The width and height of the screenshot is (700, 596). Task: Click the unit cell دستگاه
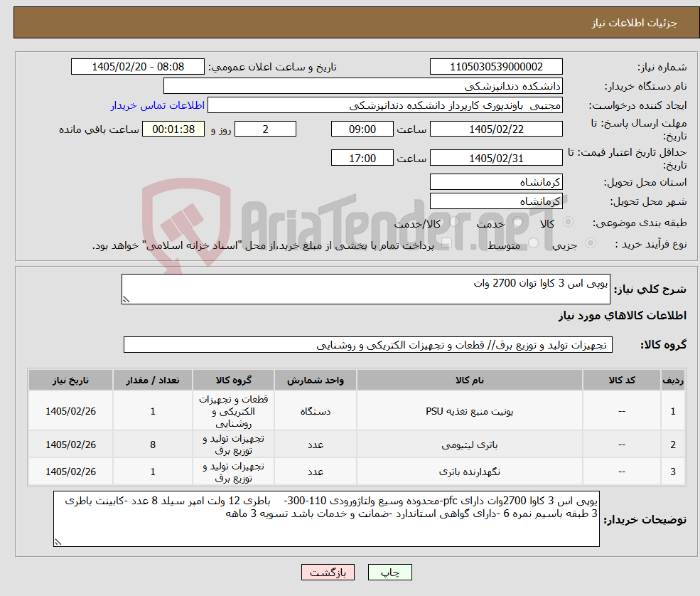click(316, 411)
